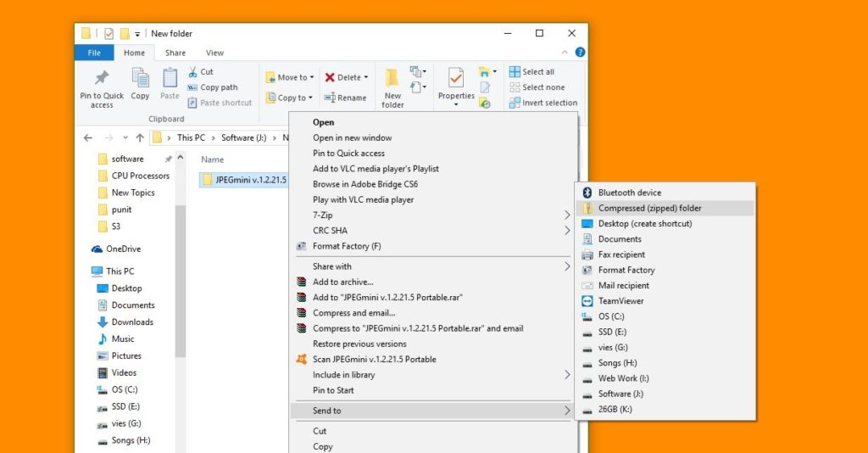The image size is (868, 453).
Task: Click Cut in the ribbon Clipboard group
Action: tap(200, 72)
